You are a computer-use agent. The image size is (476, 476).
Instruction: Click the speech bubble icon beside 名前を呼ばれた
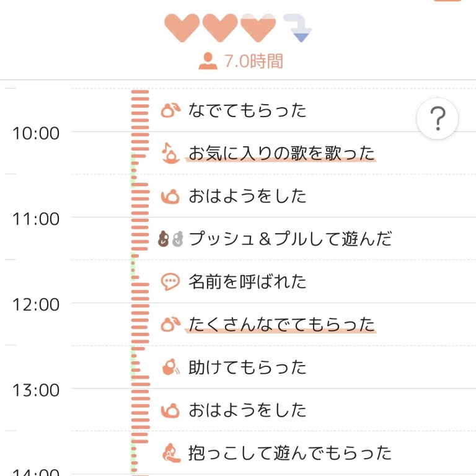[x=170, y=282]
